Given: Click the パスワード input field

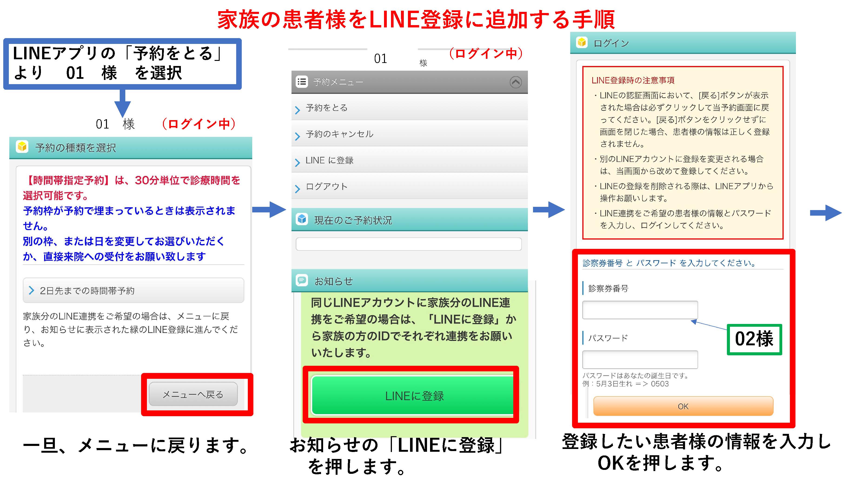Looking at the screenshot, I should point(640,359).
